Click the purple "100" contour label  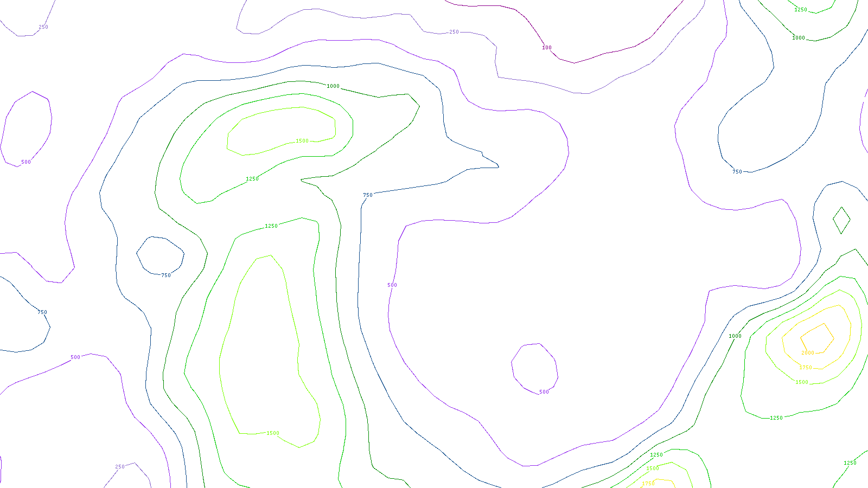547,48
